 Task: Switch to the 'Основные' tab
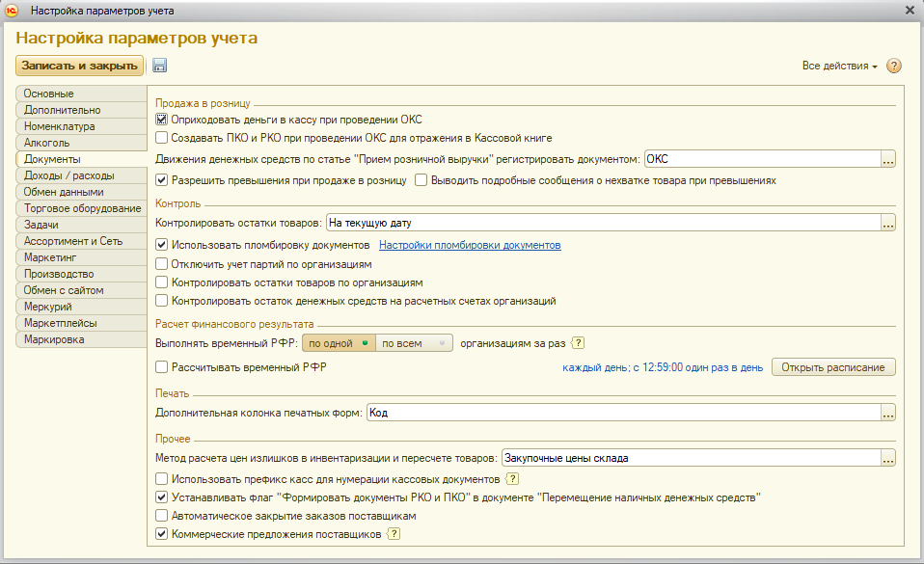click(81, 94)
